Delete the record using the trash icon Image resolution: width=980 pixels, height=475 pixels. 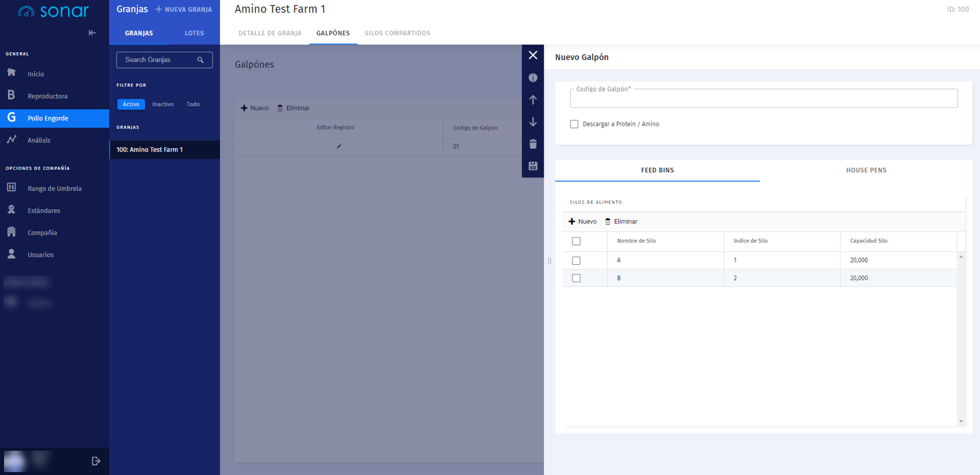(533, 144)
